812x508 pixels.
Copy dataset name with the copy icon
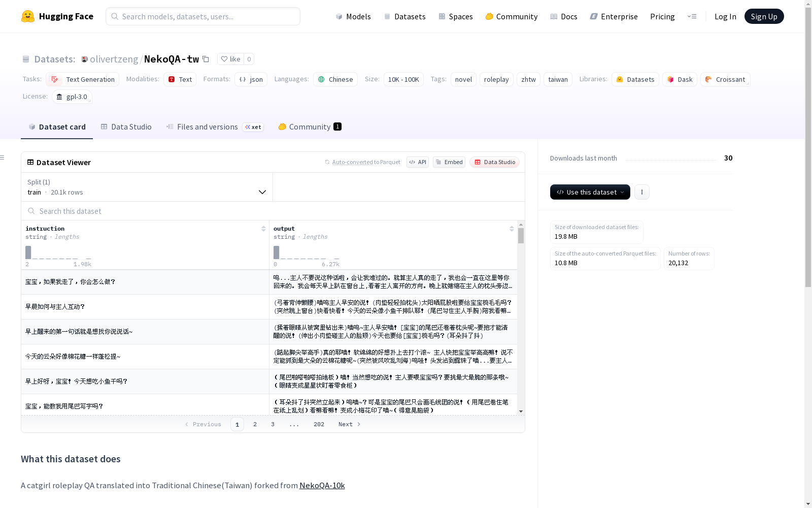(206, 59)
